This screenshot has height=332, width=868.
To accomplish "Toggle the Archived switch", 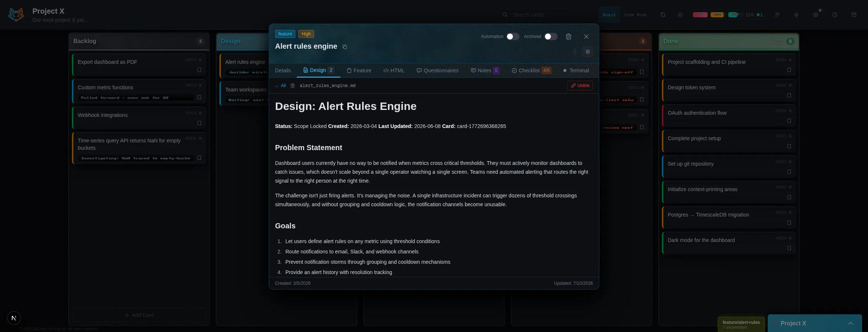I will coord(551,37).
